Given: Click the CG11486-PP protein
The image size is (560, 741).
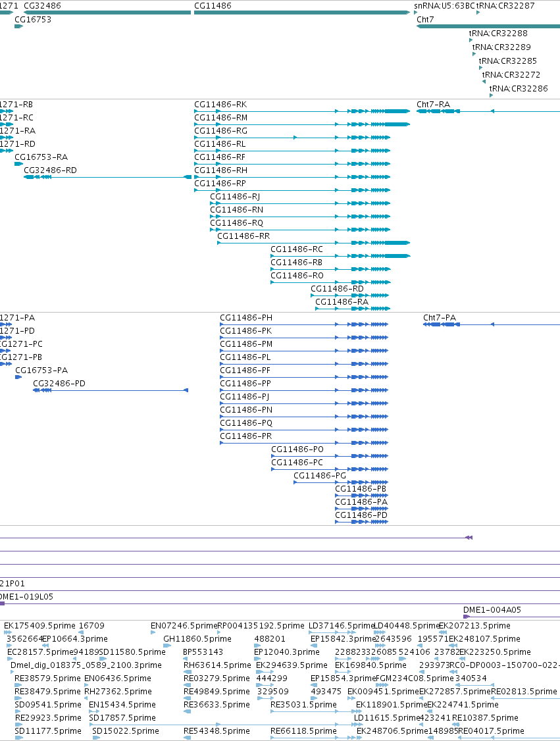Looking at the screenshot, I should 304,390.
